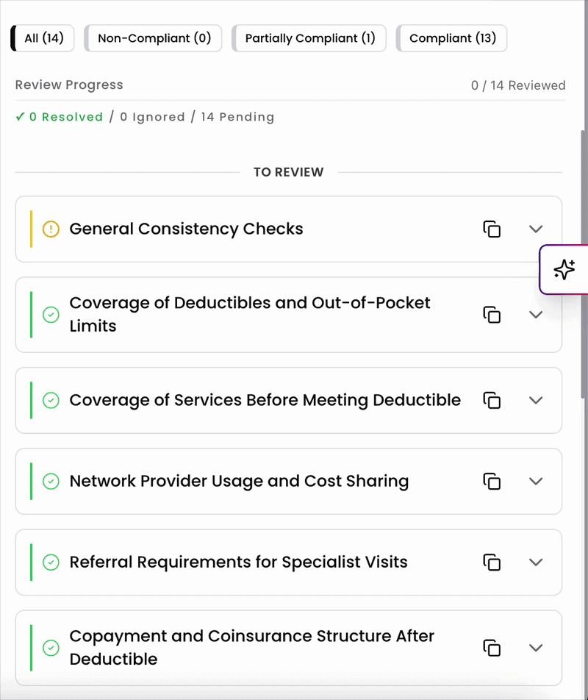Viewport: 588px width, 700px height.
Task: Open Referral Requirements for Specialist Visits title
Action: pos(238,562)
